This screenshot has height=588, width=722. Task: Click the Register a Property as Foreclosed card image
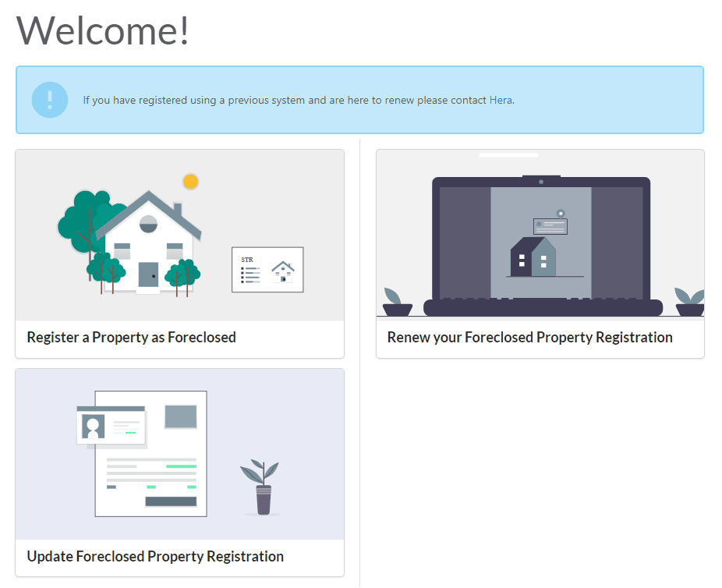(179, 234)
